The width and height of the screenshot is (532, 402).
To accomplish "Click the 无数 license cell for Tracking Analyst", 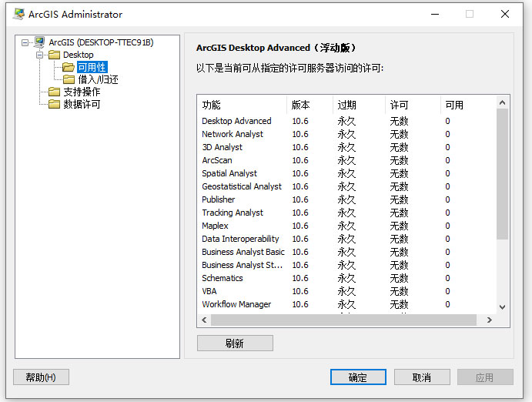I will pos(399,213).
